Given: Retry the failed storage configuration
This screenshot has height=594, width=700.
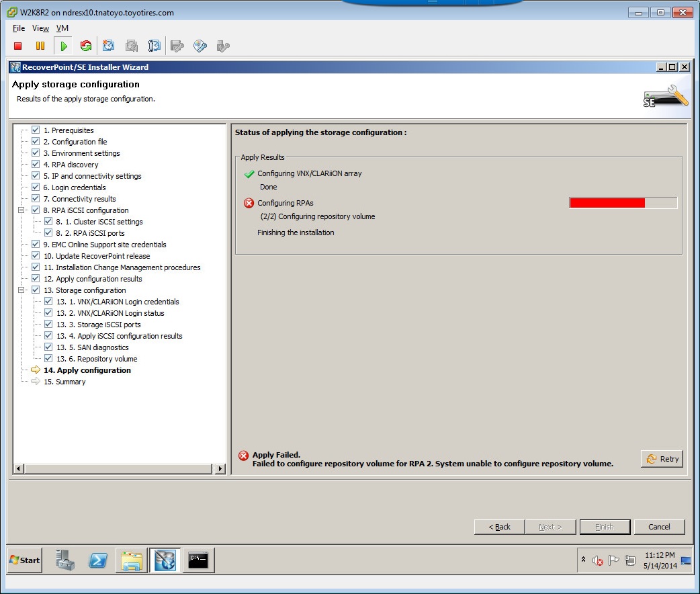Looking at the screenshot, I should [x=662, y=459].
